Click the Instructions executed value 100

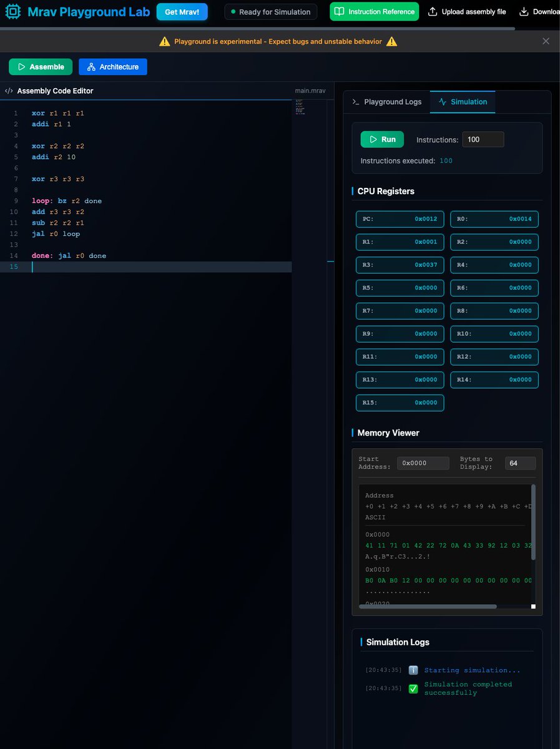[x=446, y=161]
